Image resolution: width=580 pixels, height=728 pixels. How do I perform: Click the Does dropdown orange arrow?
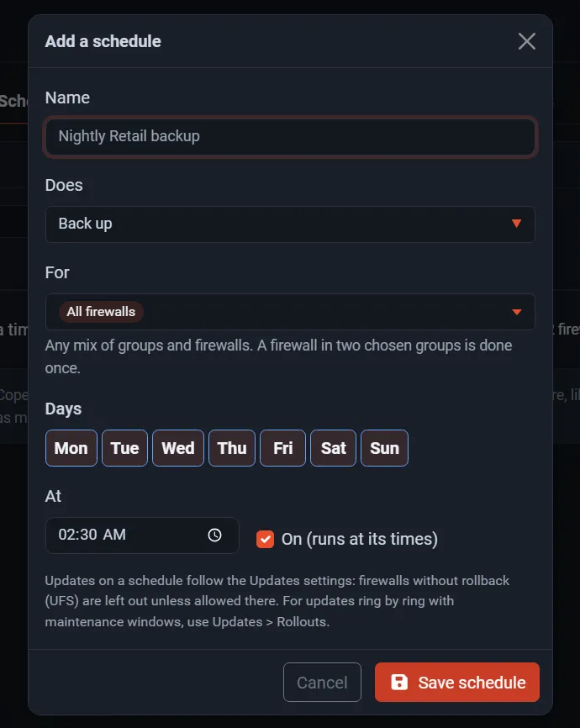(516, 224)
